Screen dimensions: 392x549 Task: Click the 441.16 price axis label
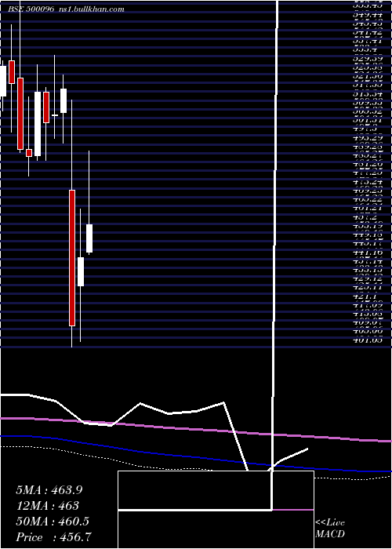click(x=367, y=252)
